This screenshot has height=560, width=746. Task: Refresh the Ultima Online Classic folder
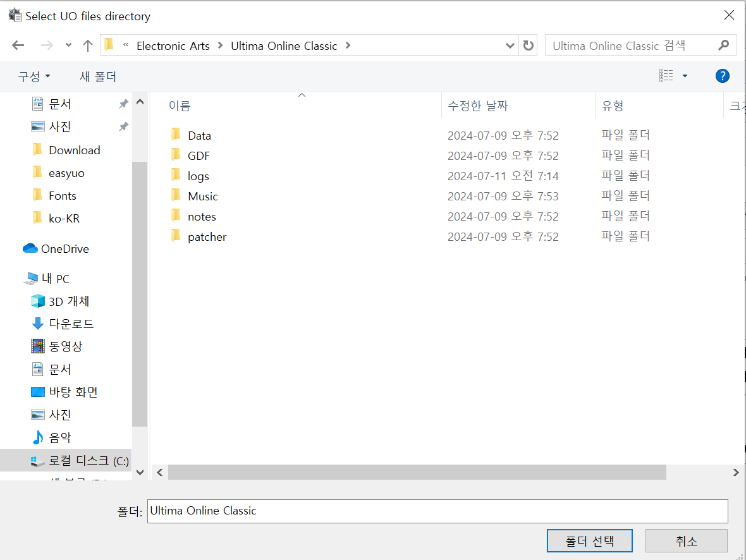[x=528, y=46]
